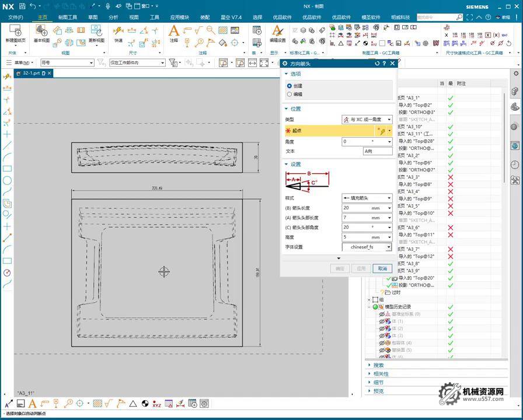523x420 pixels.
Task: Open the 菜单(M) menu
Action: pos(23,62)
